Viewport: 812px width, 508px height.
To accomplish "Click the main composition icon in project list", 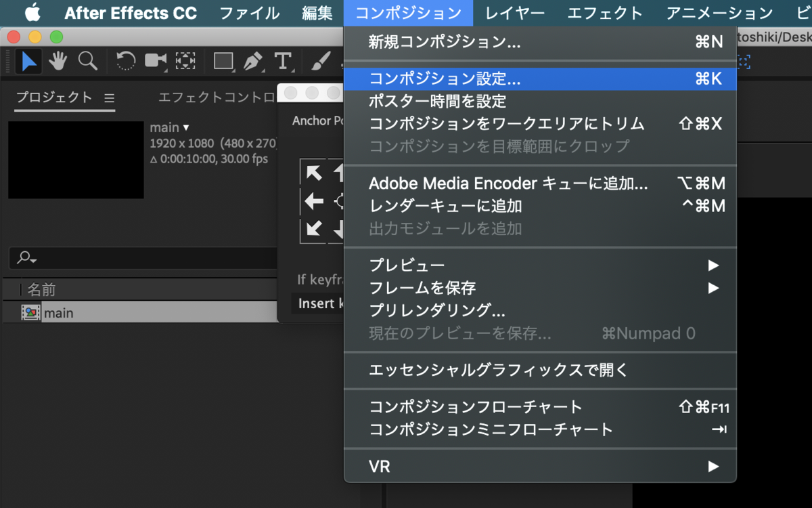I will coord(30,313).
